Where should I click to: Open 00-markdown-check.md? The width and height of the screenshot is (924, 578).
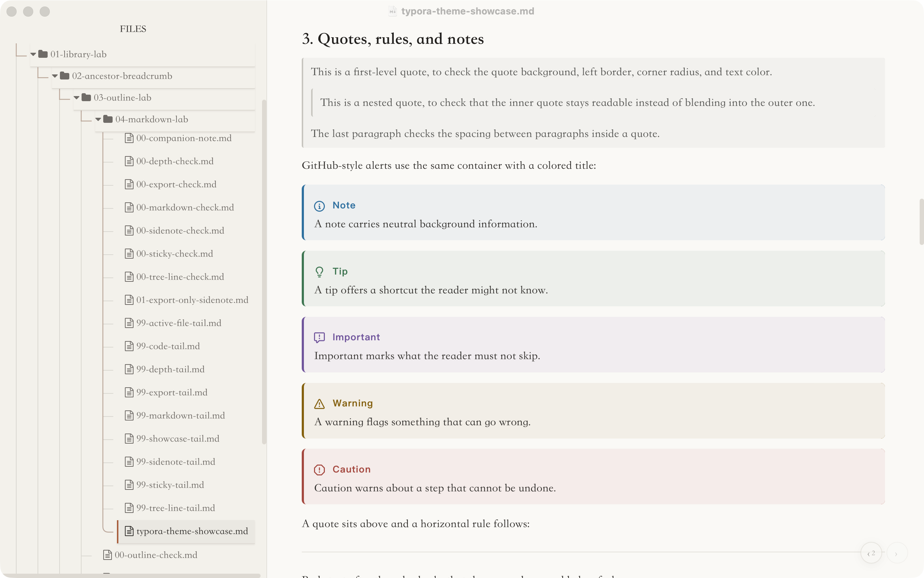click(x=185, y=208)
